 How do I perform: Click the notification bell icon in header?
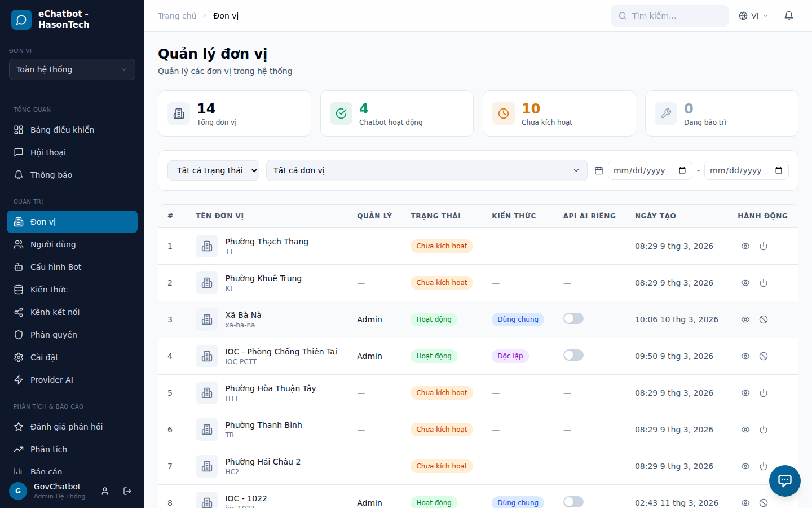pos(789,16)
